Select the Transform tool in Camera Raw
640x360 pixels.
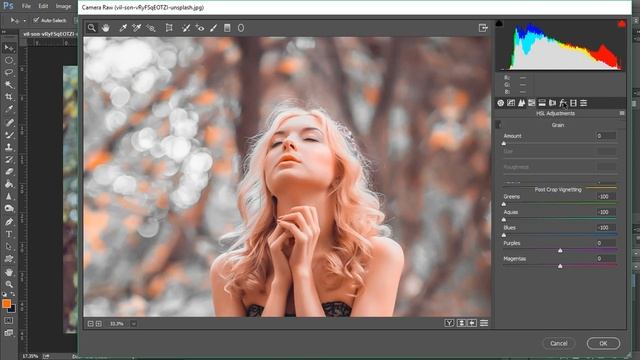coord(169,28)
